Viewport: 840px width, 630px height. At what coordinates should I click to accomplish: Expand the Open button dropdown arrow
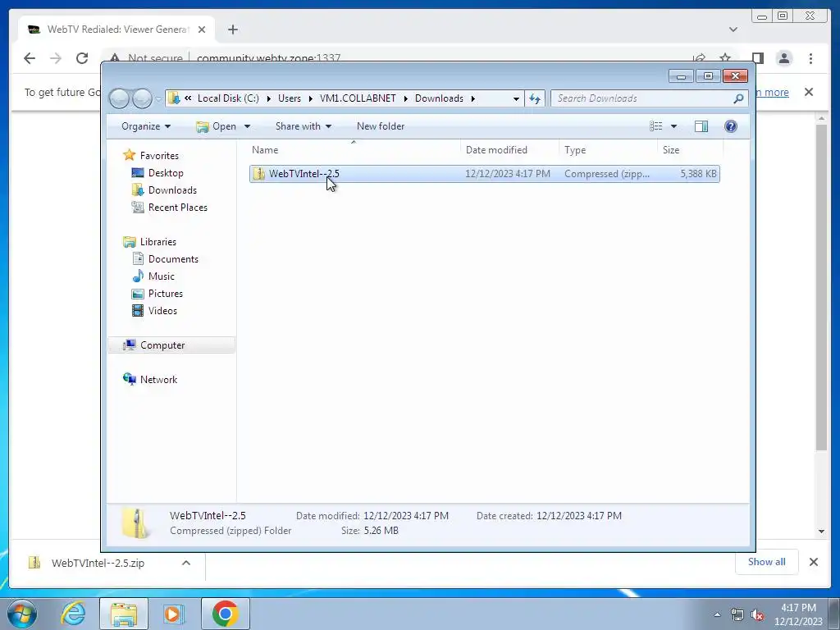click(x=247, y=126)
